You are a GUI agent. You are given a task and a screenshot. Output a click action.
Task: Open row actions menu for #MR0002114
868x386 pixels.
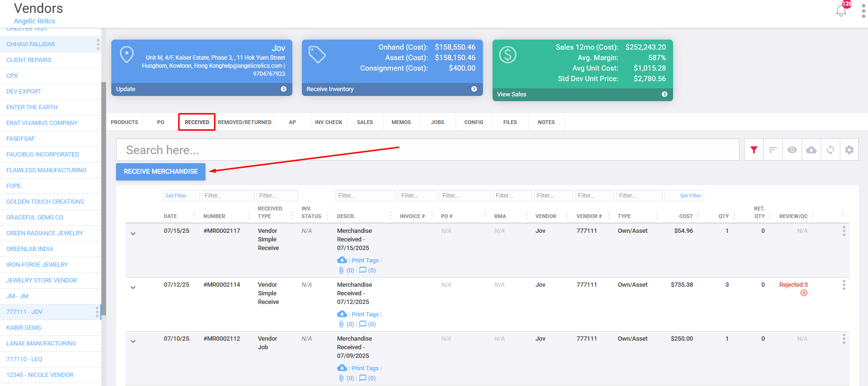coord(844,285)
